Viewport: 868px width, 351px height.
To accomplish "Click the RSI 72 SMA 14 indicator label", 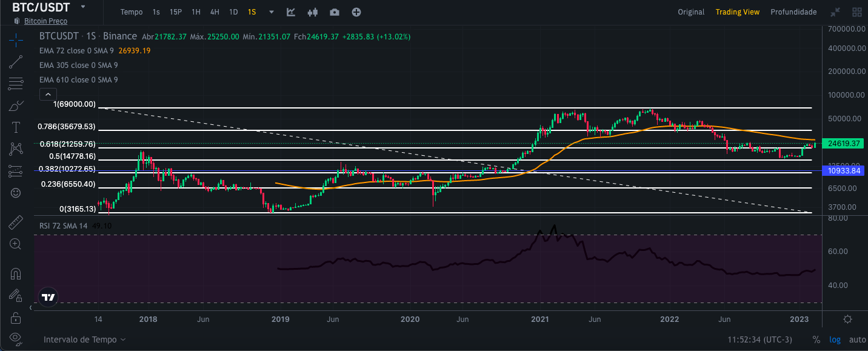I will (64, 226).
